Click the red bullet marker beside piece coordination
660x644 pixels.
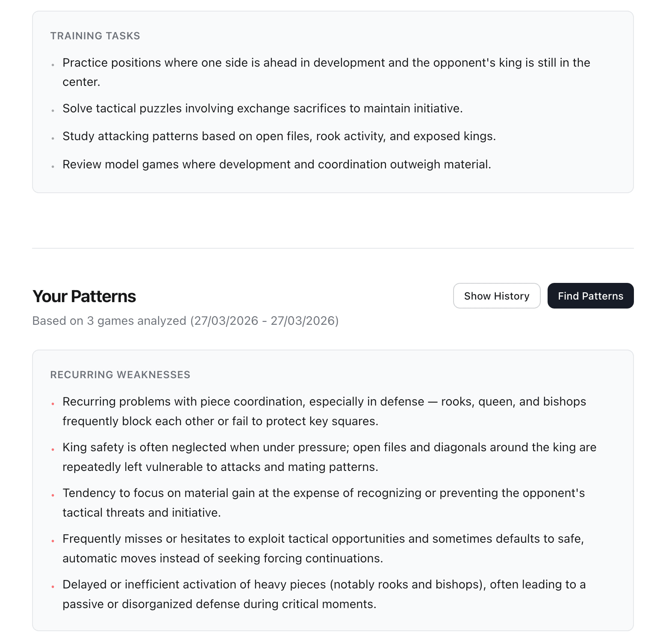53,403
